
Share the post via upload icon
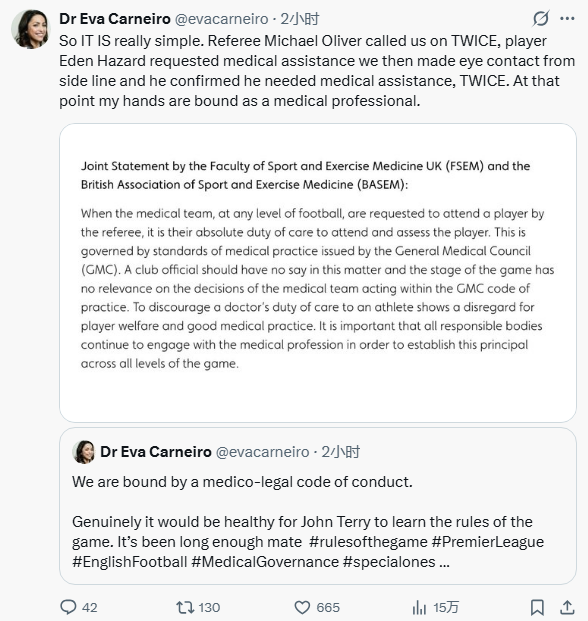(x=567, y=607)
